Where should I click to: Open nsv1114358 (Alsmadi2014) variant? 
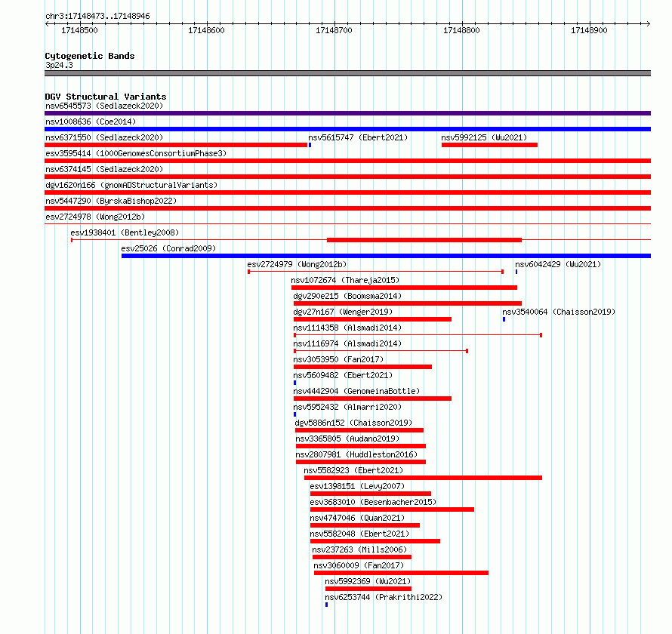point(347,328)
